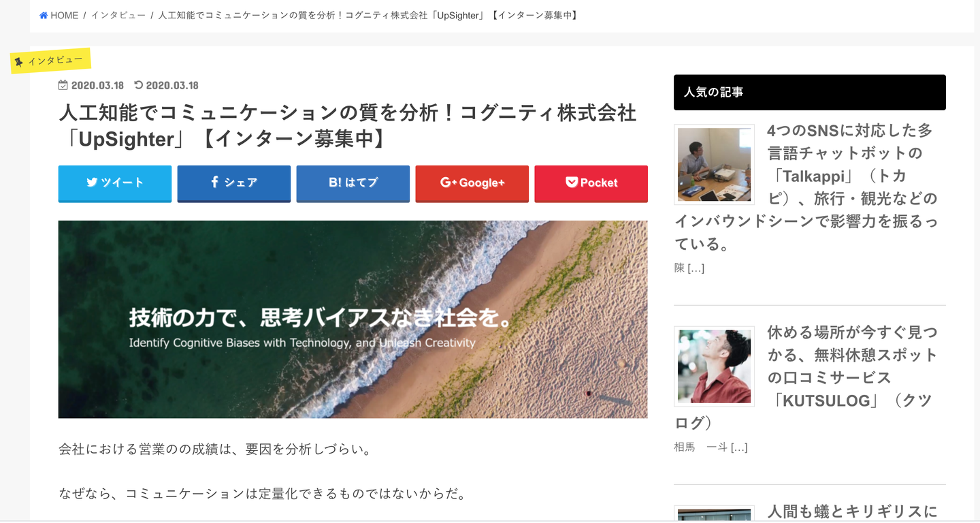The height and width of the screenshot is (523, 980).
Task: Open the KUTSULOG popular article title
Action: pyautogui.click(x=806, y=377)
